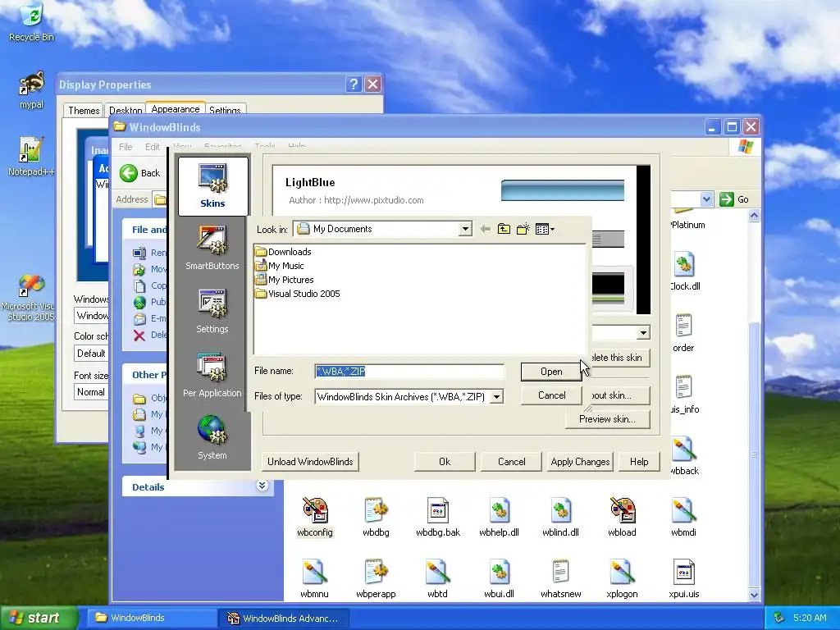Open the View menu icon in file dialog
The image size is (840, 630).
pyautogui.click(x=545, y=230)
